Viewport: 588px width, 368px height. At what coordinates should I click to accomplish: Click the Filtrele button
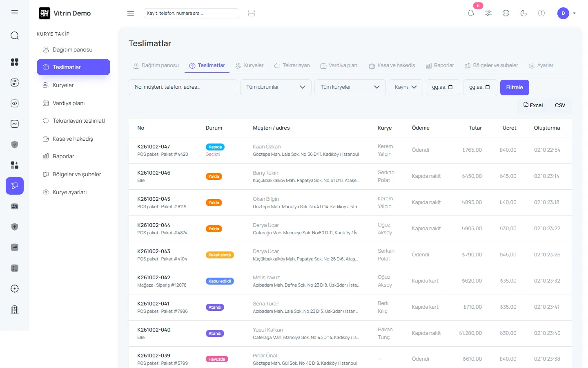(514, 87)
